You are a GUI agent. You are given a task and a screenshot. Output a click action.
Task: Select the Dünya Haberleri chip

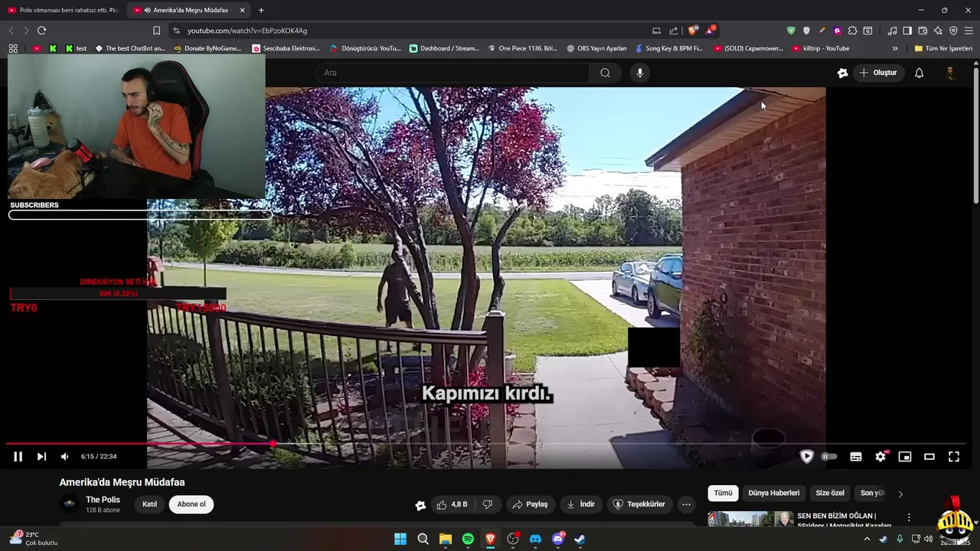(773, 493)
